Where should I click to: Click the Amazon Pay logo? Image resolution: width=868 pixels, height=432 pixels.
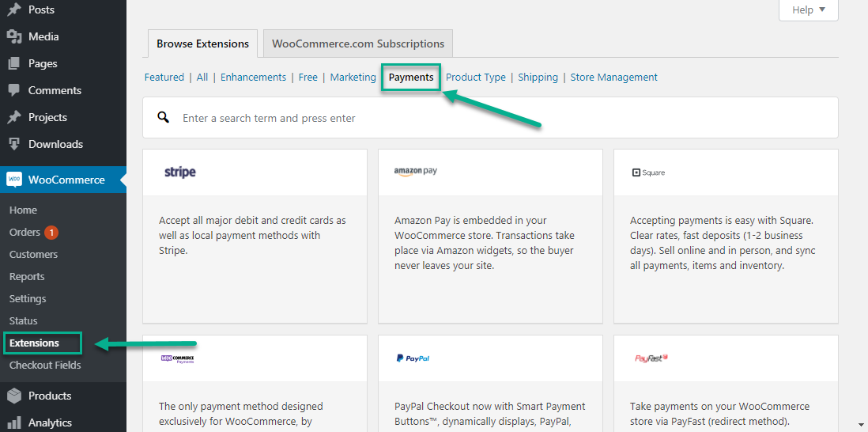416,171
